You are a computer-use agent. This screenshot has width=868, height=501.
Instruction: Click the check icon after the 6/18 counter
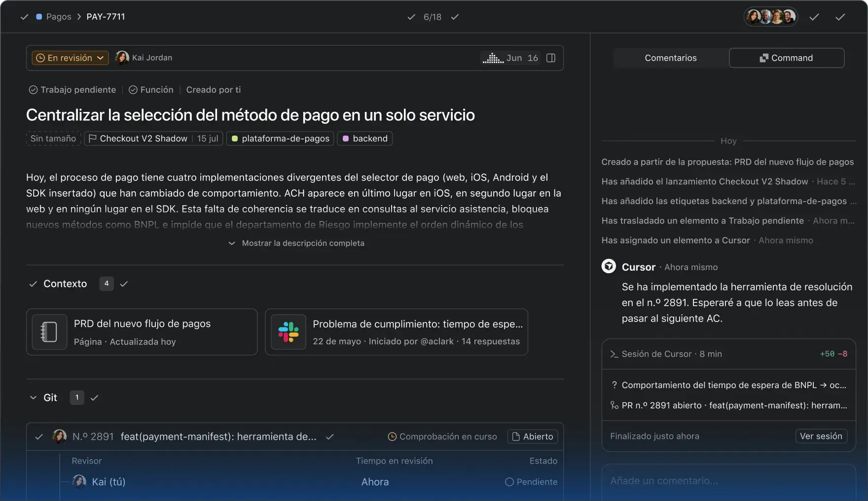point(455,17)
